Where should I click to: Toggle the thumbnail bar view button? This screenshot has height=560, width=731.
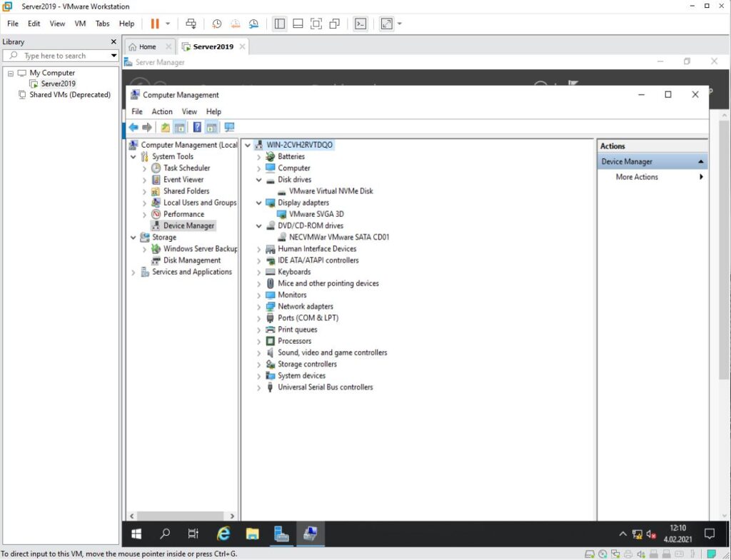click(298, 24)
